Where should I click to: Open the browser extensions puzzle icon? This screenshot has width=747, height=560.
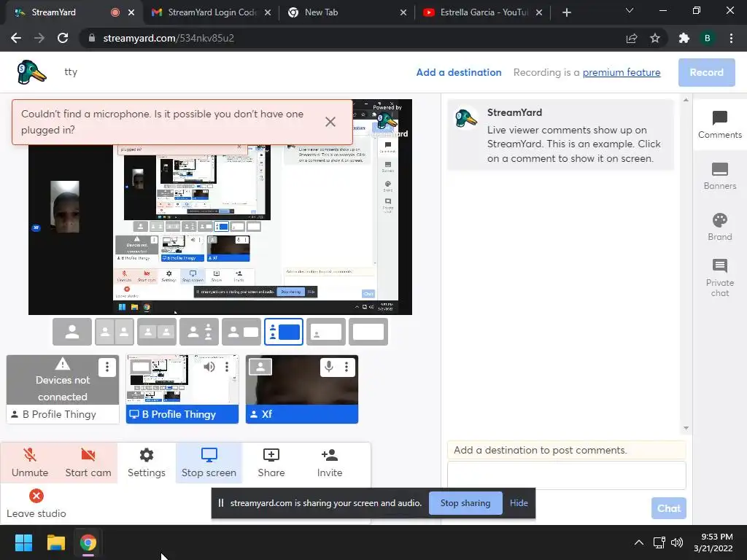(x=684, y=38)
